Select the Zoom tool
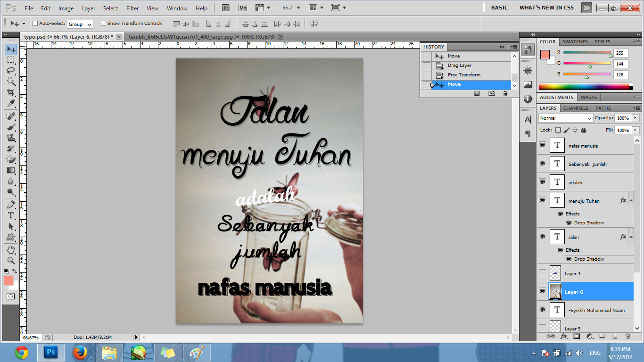This screenshot has height=362, width=644. coord(11,260)
